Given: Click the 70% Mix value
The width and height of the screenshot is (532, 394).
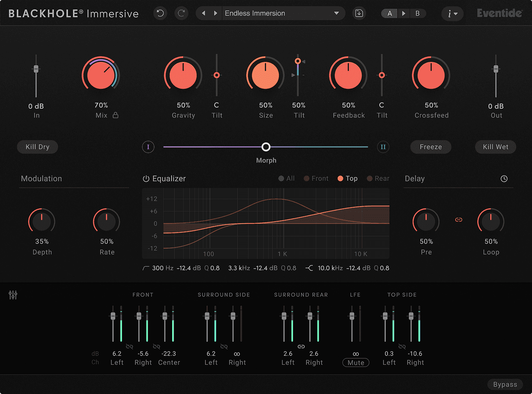Looking at the screenshot, I should click(101, 105).
